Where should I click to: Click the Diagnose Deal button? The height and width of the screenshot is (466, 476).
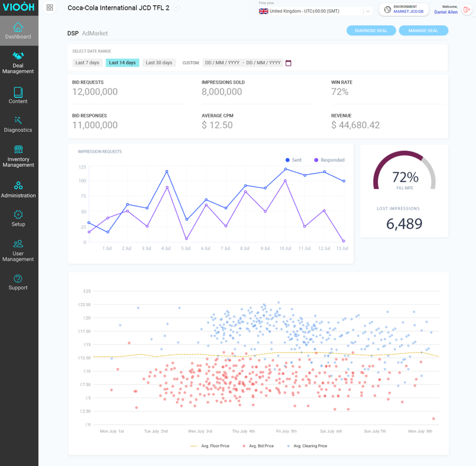[x=371, y=31]
